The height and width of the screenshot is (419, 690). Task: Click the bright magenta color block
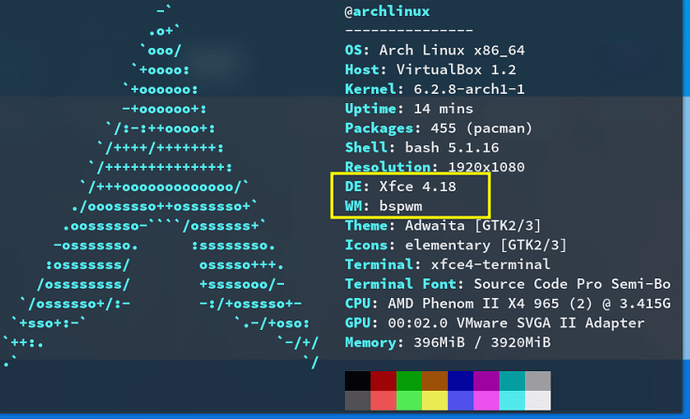(x=486, y=401)
